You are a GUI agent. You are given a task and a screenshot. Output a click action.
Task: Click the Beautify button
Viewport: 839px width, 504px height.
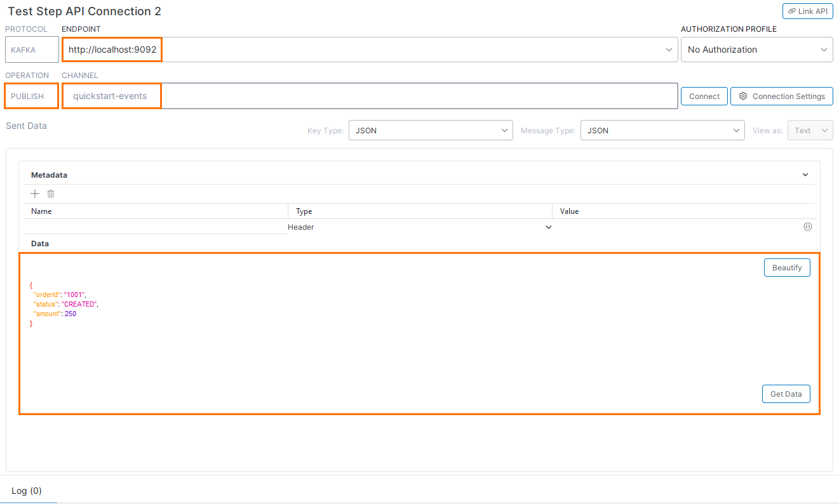coord(787,267)
